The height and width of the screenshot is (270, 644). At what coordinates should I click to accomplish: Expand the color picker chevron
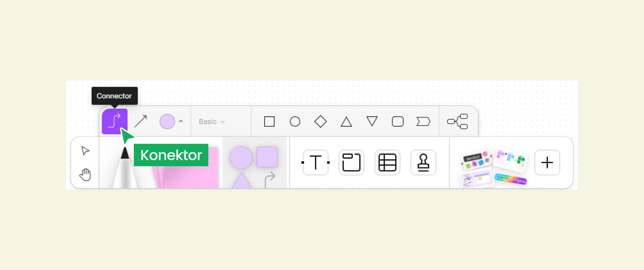tap(181, 121)
